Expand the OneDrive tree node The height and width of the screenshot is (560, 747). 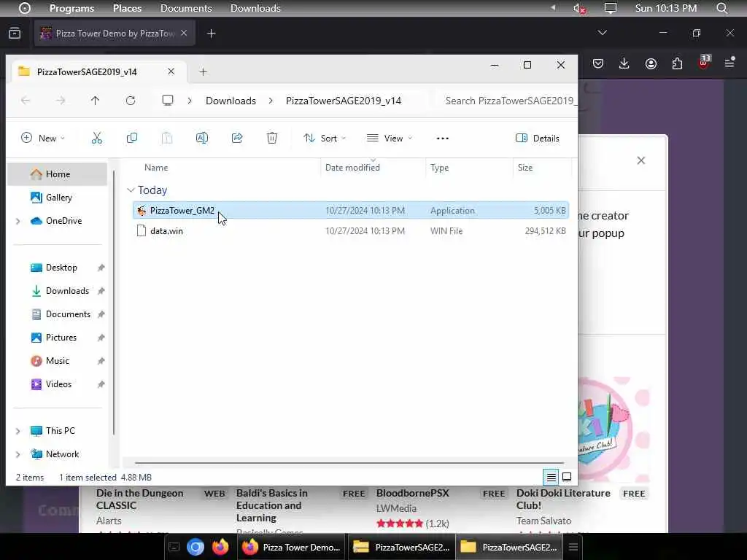pyautogui.click(x=18, y=221)
